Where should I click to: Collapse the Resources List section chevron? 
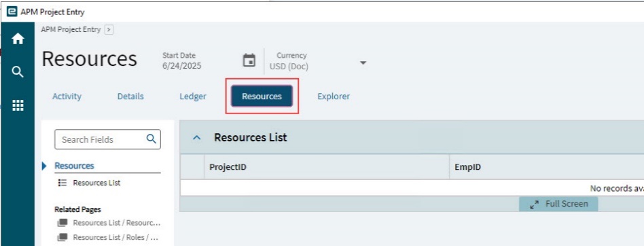(x=197, y=137)
